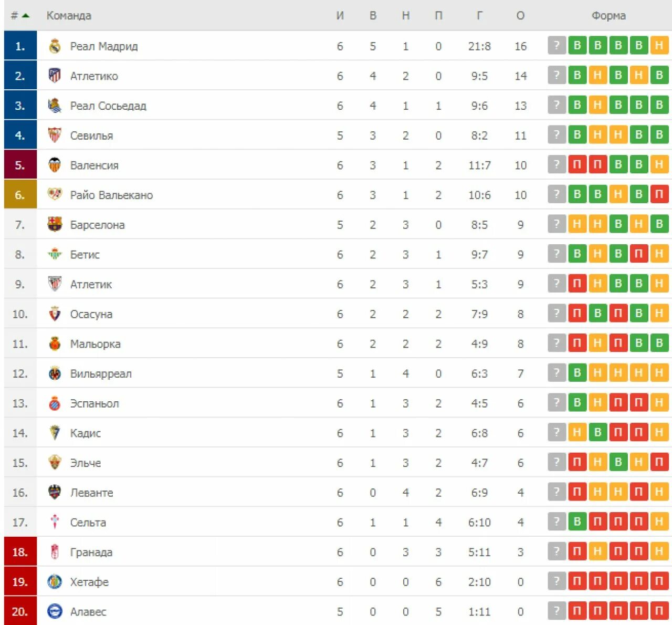672x625 pixels.
Task: Open the Реал Сосьедад team link
Action: [108, 106]
